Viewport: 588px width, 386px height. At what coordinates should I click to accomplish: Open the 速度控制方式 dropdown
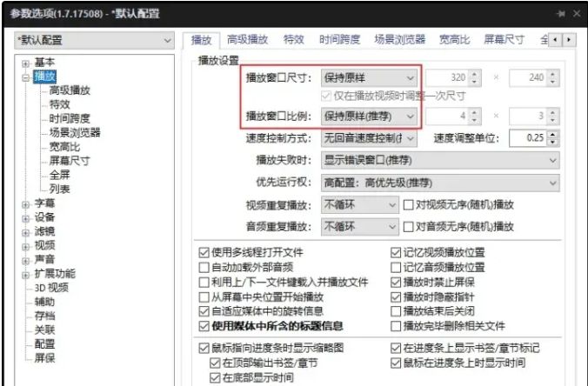[x=369, y=138]
